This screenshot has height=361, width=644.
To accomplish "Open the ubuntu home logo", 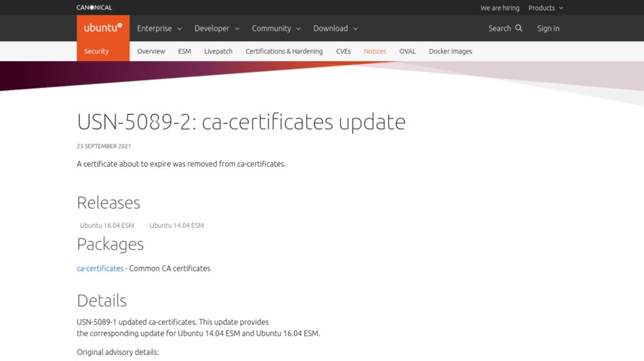I will click(103, 28).
